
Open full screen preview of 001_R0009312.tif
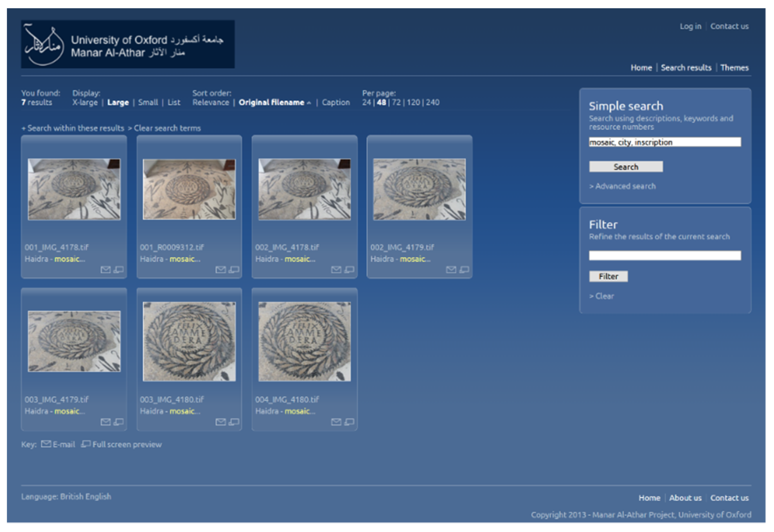click(234, 270)
